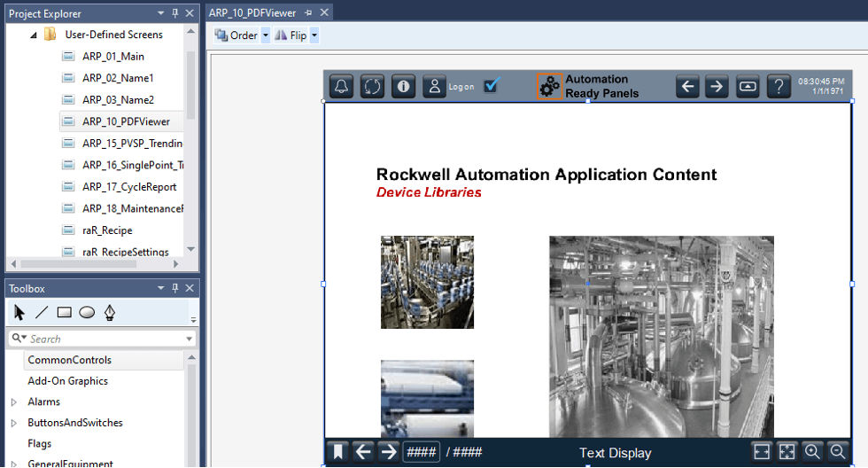Click the fit width icon

(762, 452)
